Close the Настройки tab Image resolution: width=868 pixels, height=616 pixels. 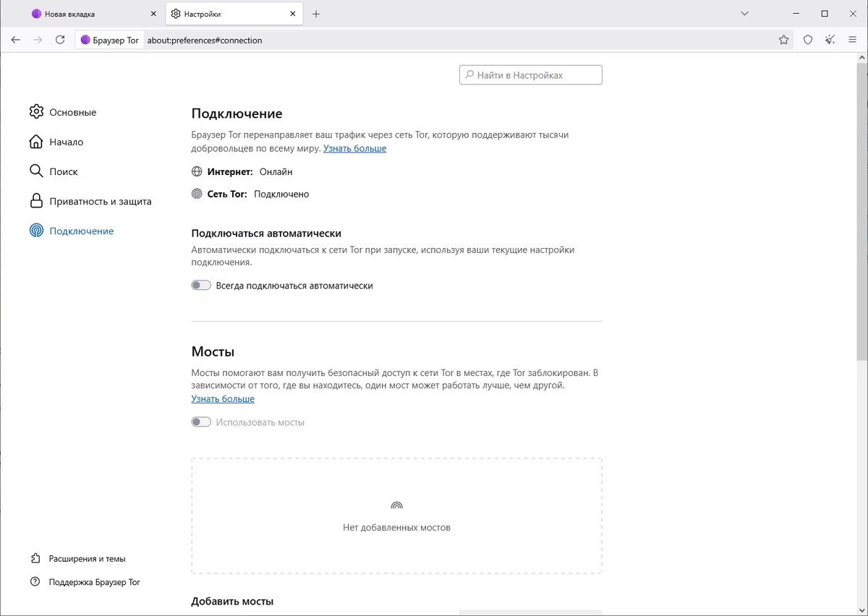click(x=293, y=14)
